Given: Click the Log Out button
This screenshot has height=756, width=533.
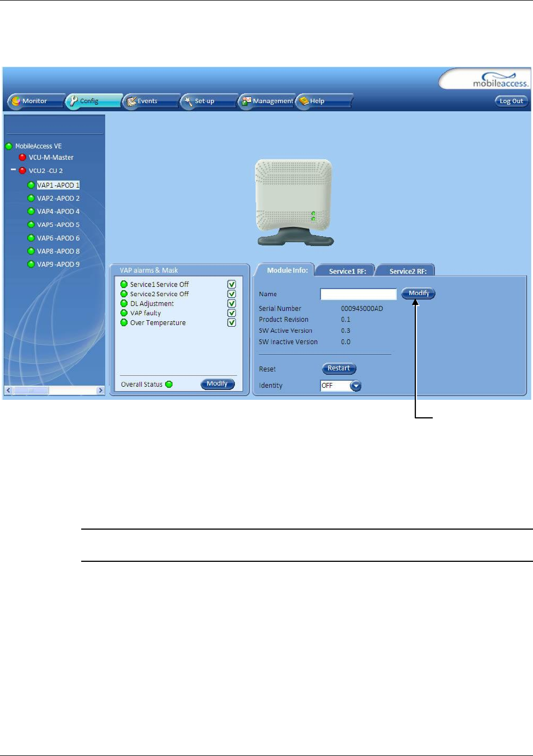Looking at the screenshot, I should [x=511, y=101].
